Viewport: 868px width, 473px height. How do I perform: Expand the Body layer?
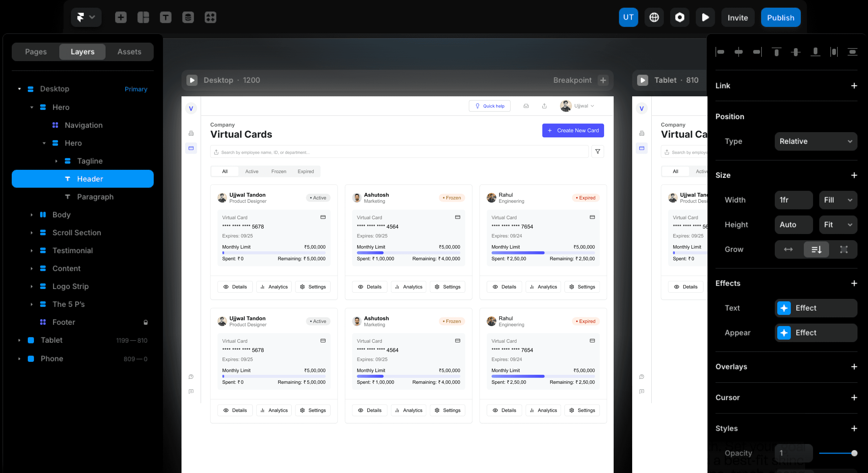coord(32,215)
